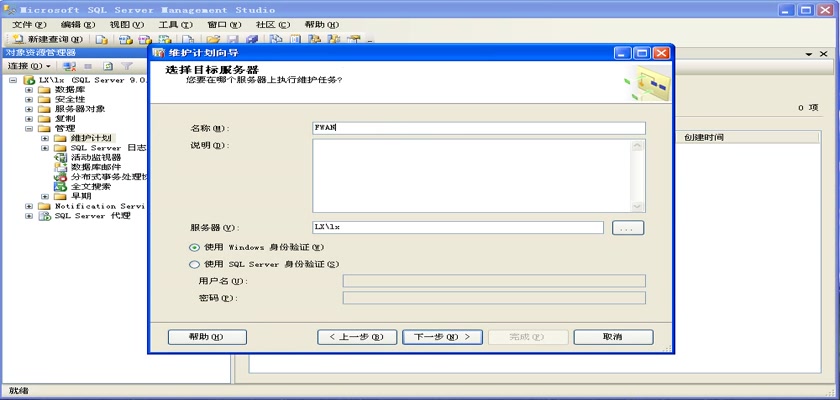This screenshot has height=400, width=840.
Task: Expand the 服务器对象 folder node
Action: coord(29,109)
